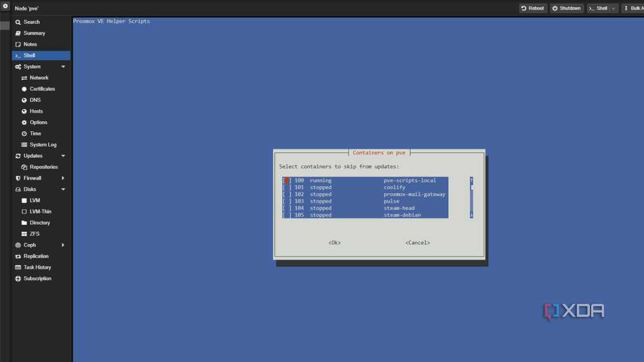
Task: Click the Disks drive icon
Action: pyautogui.click(x=18, y=189)
